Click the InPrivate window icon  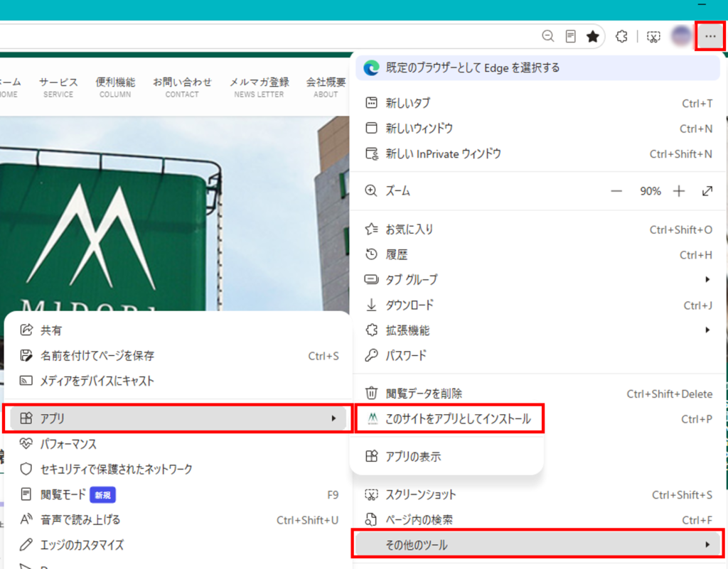tap(371, 153)
